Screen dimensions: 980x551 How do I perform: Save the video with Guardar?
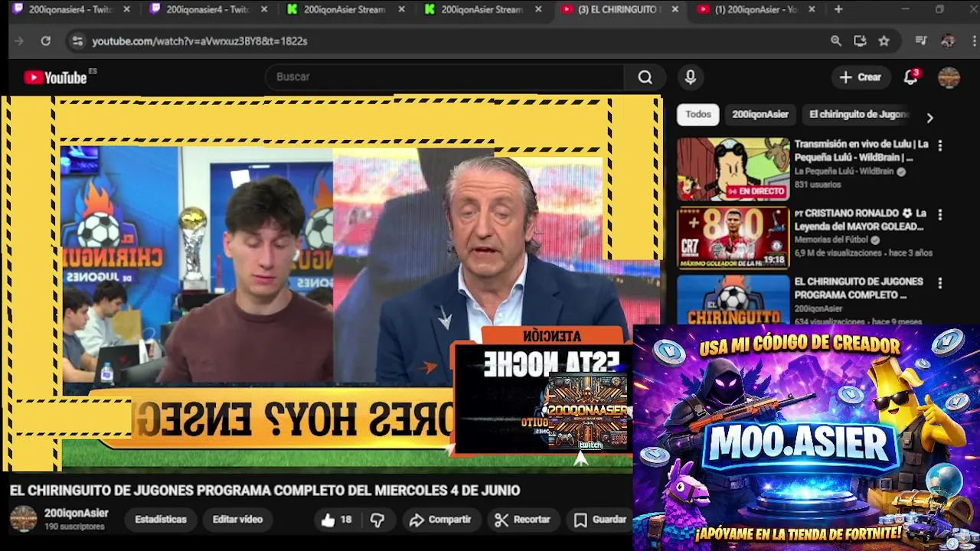601,520
